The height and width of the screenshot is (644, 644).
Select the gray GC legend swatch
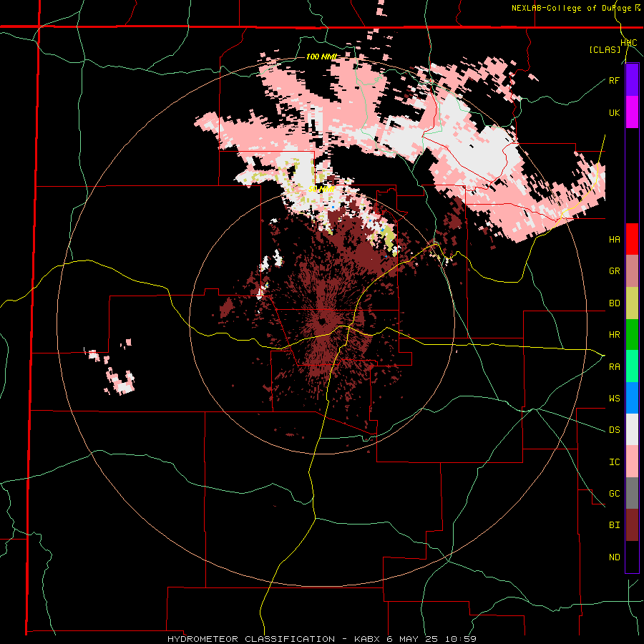tap(632, 493)
